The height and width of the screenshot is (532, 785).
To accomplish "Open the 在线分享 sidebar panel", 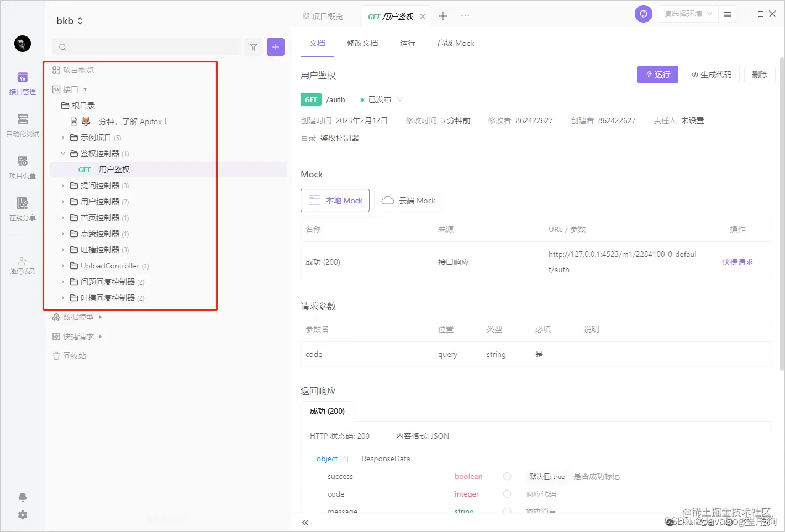I will pyautogui.click(x=22, y=210).
